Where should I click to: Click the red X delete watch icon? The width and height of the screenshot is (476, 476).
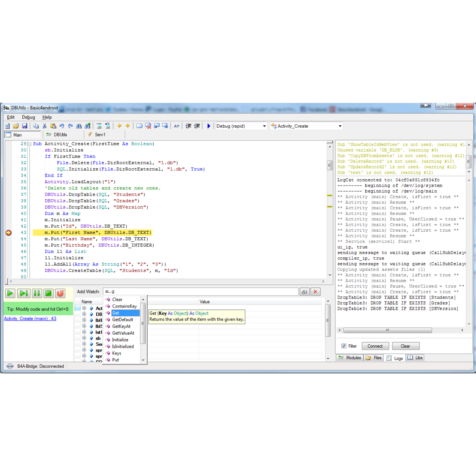click(315, 292)
